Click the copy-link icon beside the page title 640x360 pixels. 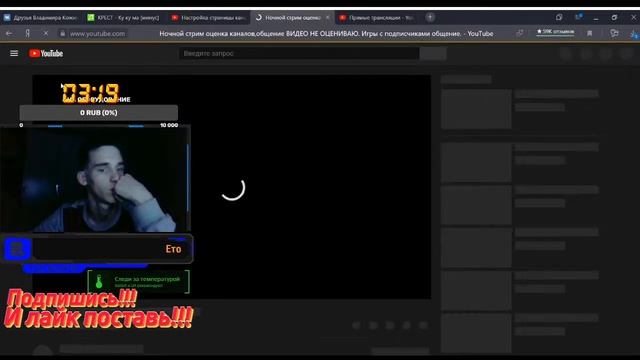point(519,33)
